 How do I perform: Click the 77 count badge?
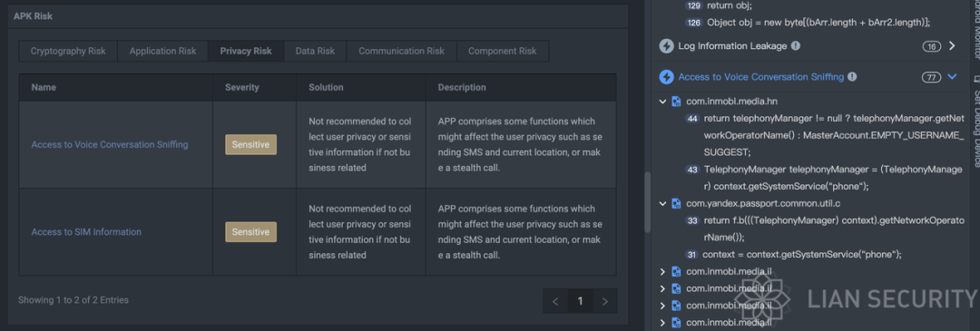(x=931, y=77)
